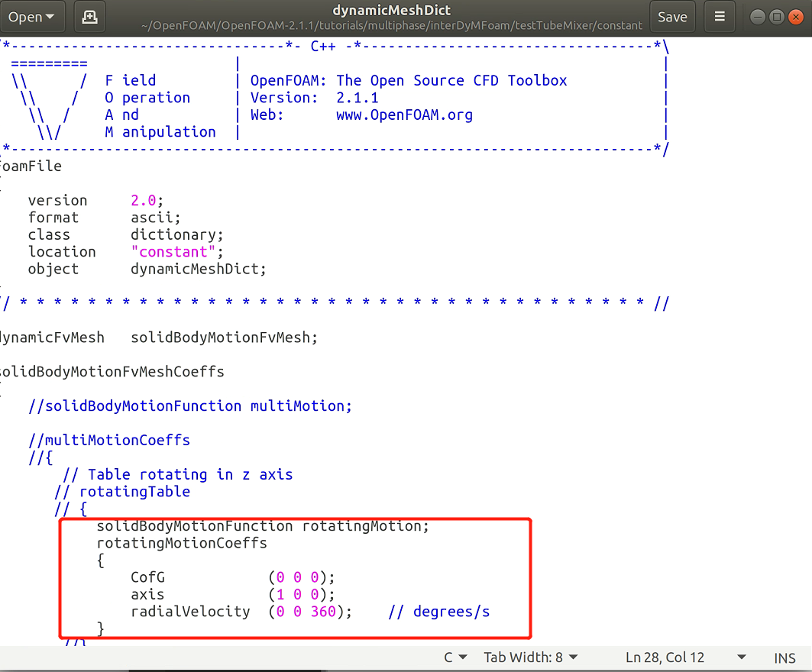Image resolution: width=812 pixels, height=672 pixels.
Task: Place cursor on CofG line
Action: coord(147,577)
